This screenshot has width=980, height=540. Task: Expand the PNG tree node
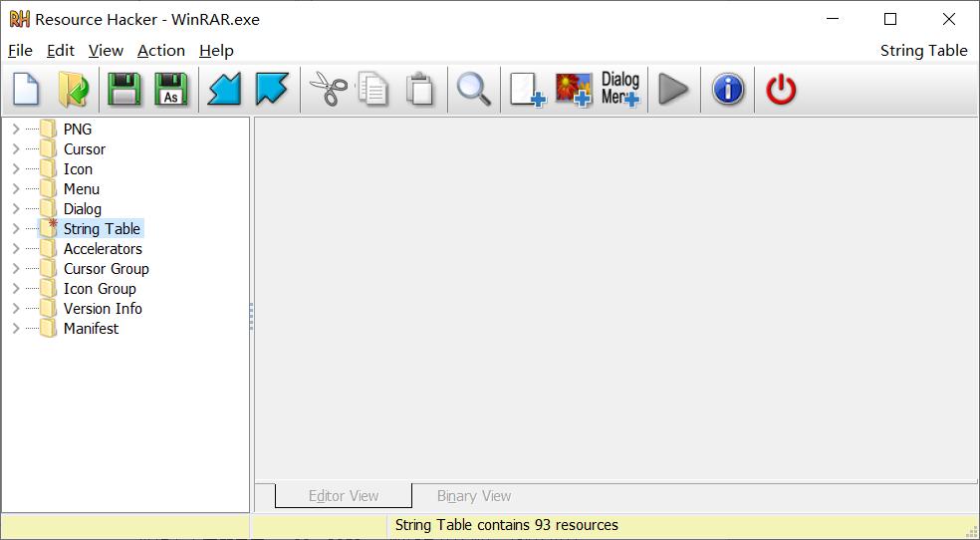coord(16,130)
